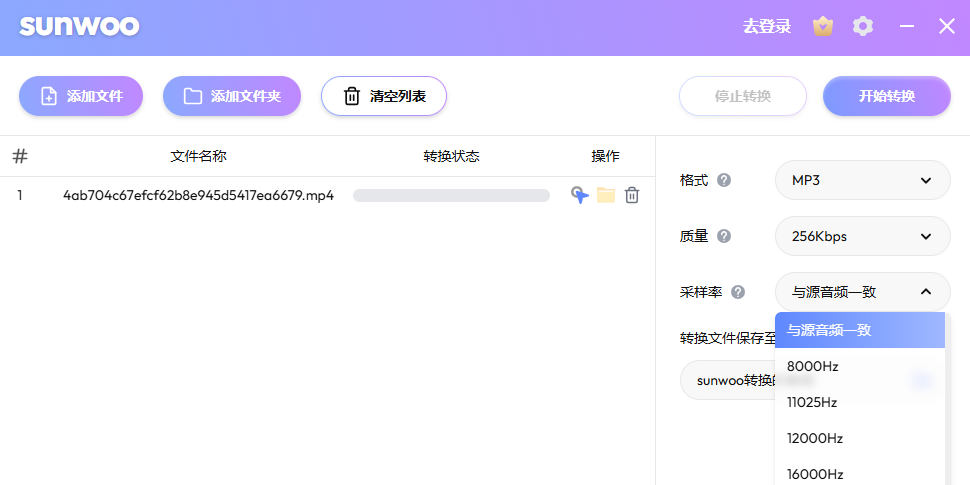The image size is (970, 485).
Task: Click the 去登录 login link
Action: (x=767, y=27)
